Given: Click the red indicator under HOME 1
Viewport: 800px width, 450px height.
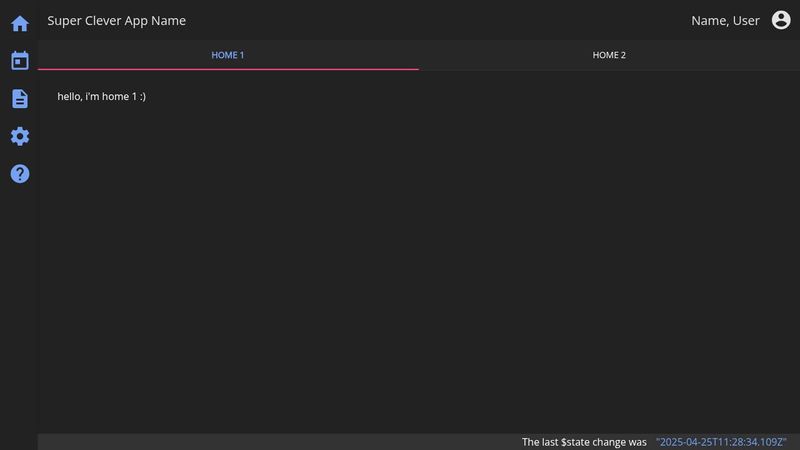Looking at the screenshot, I should [x=228, y=69].
